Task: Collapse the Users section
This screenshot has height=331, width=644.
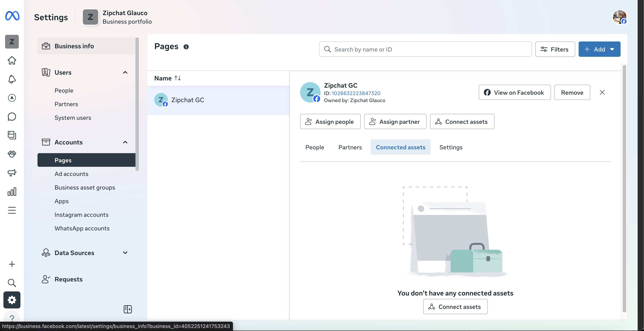Action: click(x=125, y=73)
